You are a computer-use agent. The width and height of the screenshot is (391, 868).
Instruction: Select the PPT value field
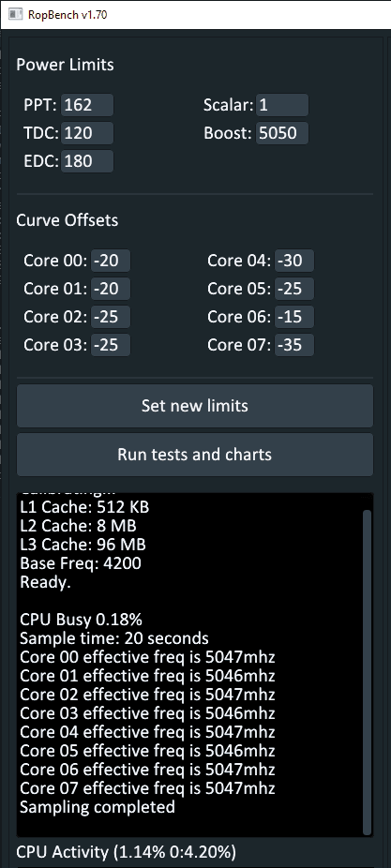[x=87, y=105]
